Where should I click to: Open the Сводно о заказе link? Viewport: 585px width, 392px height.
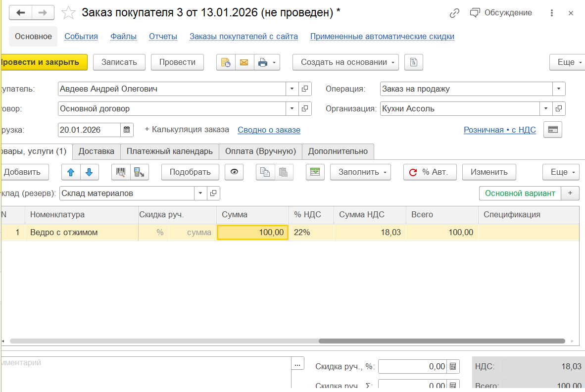(269, 130)
